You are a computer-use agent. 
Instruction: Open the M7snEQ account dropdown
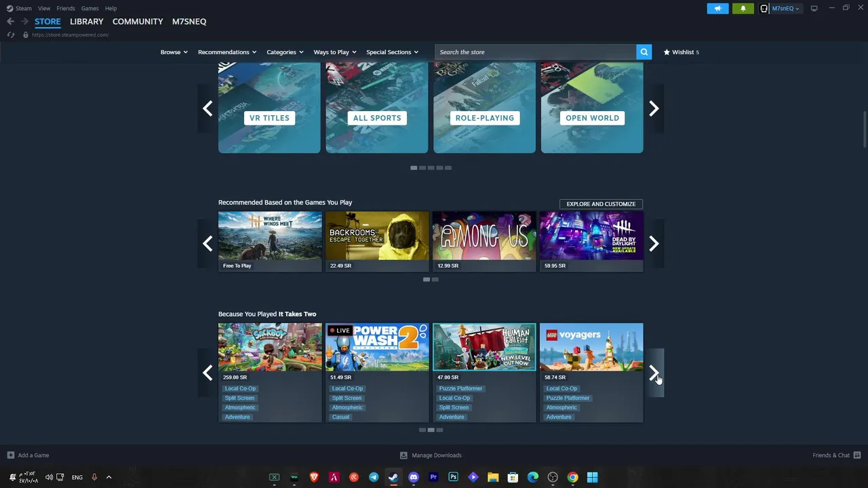785,8
